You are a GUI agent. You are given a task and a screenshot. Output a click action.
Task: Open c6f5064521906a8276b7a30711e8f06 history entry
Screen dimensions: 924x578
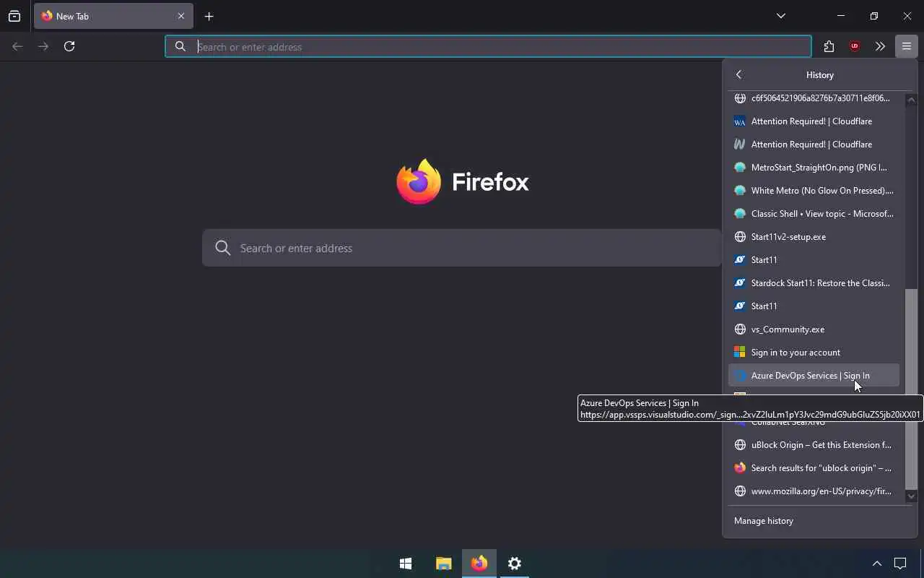(x=814, y=98)
